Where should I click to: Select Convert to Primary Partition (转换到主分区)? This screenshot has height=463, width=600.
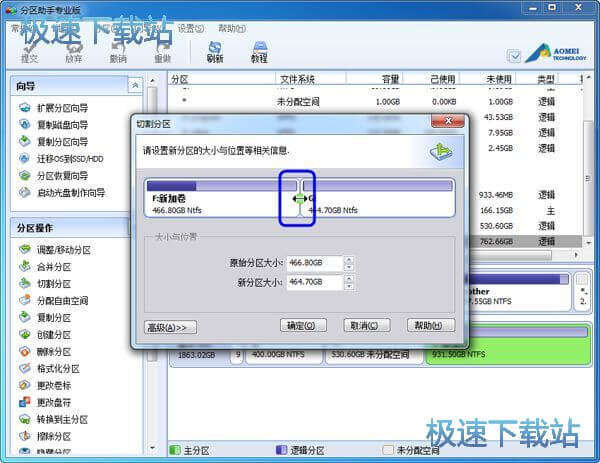coord(54,419)
